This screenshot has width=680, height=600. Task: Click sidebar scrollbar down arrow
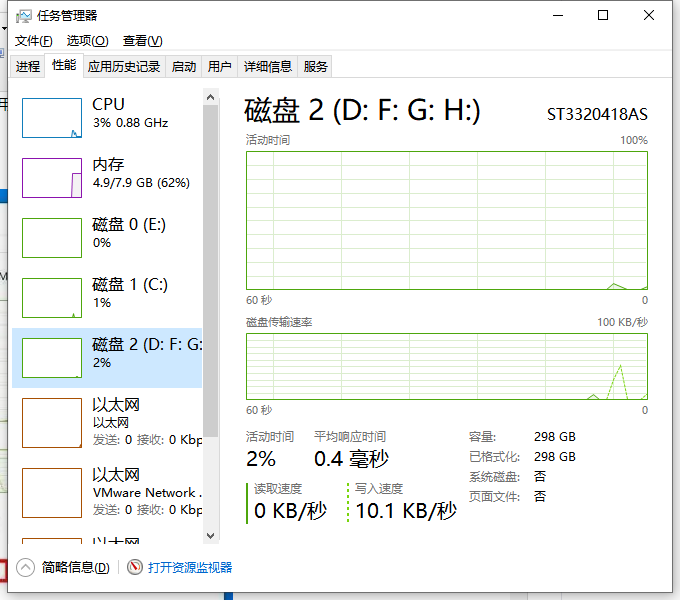click(x=210, y=536)
